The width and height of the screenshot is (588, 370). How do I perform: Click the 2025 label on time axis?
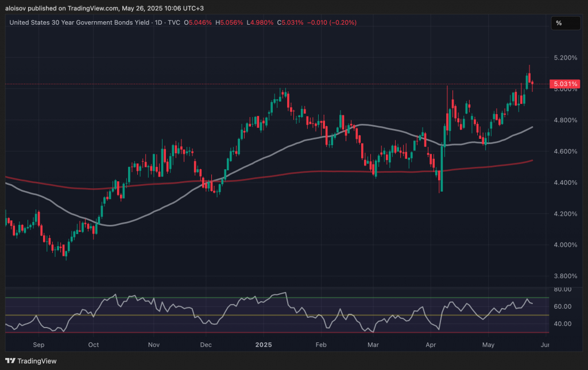[264, 345]
